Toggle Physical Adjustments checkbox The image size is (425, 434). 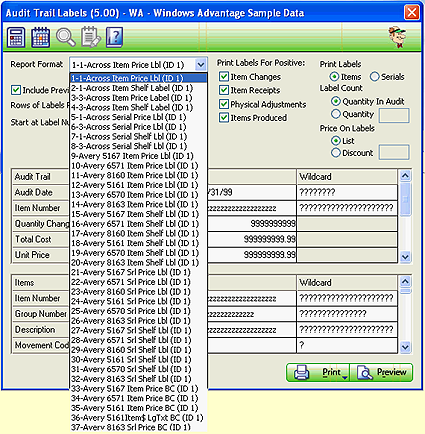pos(224,104)
